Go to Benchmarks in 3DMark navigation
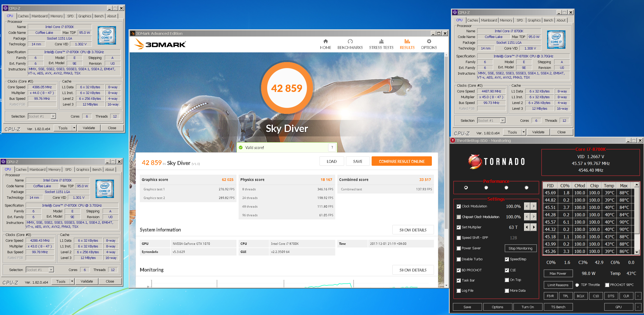 click(x=350, y=44)
